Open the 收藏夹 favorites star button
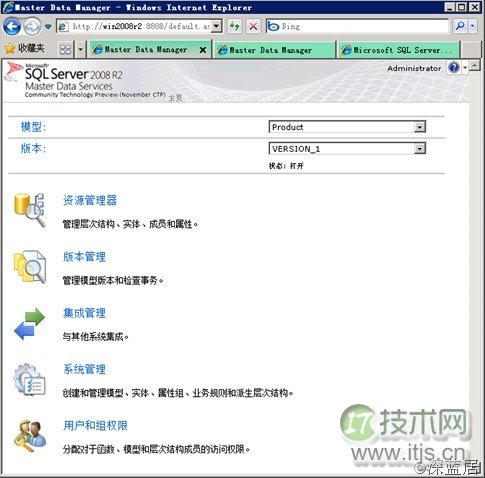The height and width of the screenshot is (478, 485). click(24, 49)
